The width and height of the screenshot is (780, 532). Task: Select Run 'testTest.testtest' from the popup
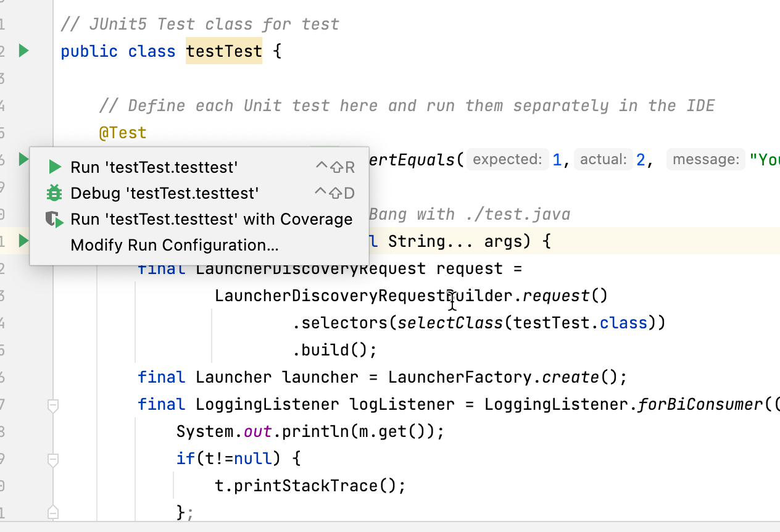(201, 167)
